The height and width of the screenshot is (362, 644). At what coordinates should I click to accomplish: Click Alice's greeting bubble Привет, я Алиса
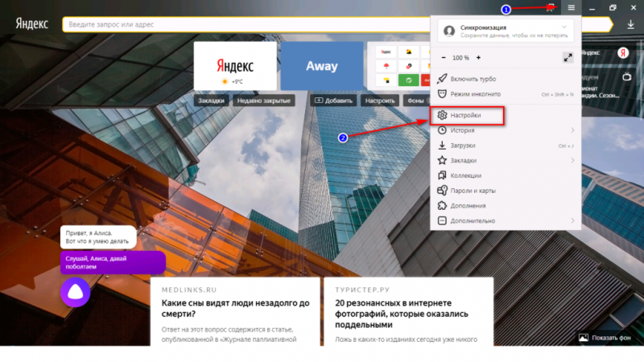point(98,237)
